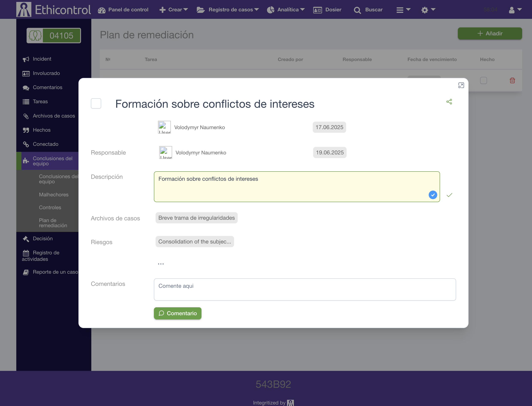Click the expand dialog icon at top right
The width and height of the screenshot is (532, 406).
[x=461, y=85]
